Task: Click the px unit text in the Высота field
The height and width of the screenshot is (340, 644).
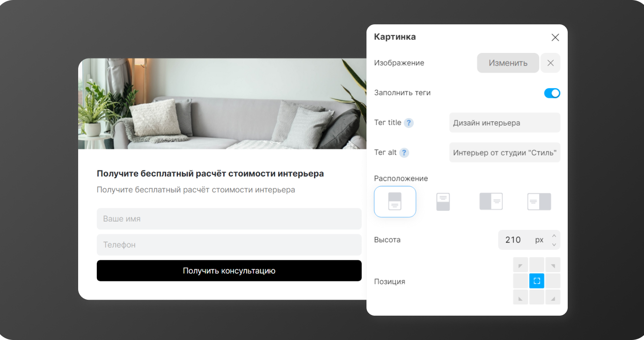Action: [x=539, y=240]
